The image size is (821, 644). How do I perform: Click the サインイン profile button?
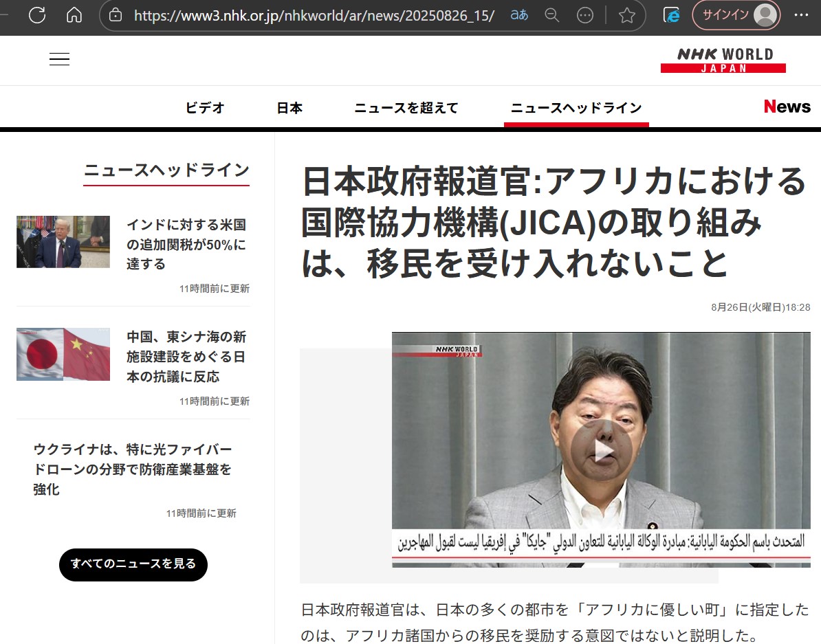[x=736, y=14]
